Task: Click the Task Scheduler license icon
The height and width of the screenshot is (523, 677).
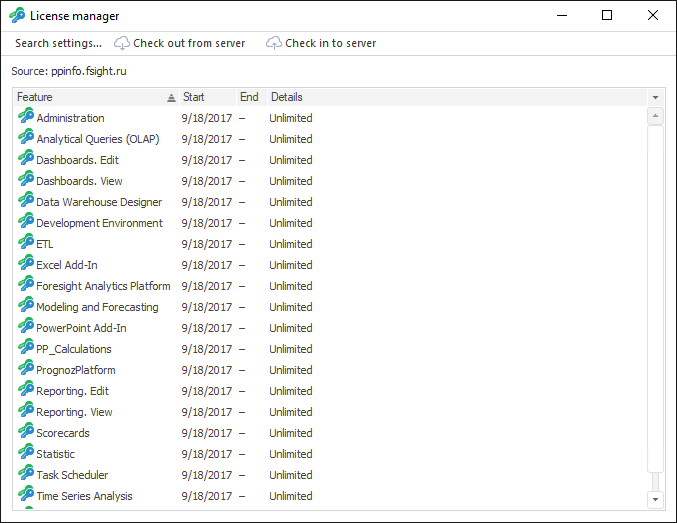Action: point(26,474)
